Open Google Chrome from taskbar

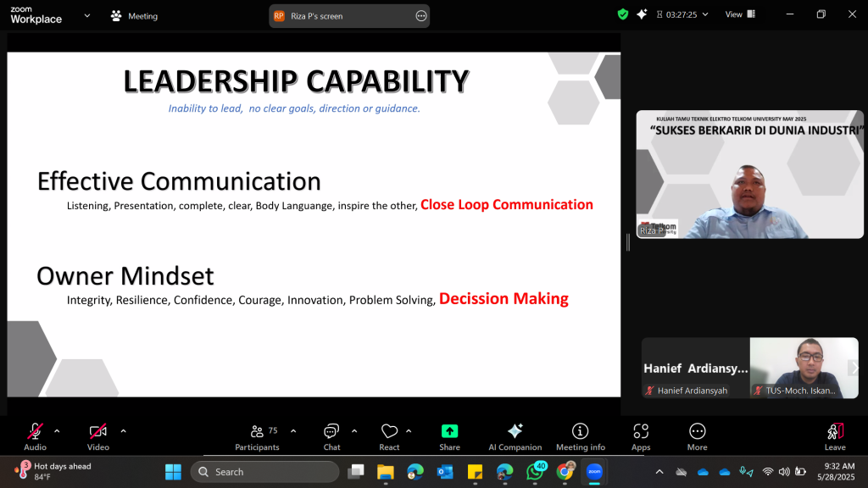pos(565,472)
